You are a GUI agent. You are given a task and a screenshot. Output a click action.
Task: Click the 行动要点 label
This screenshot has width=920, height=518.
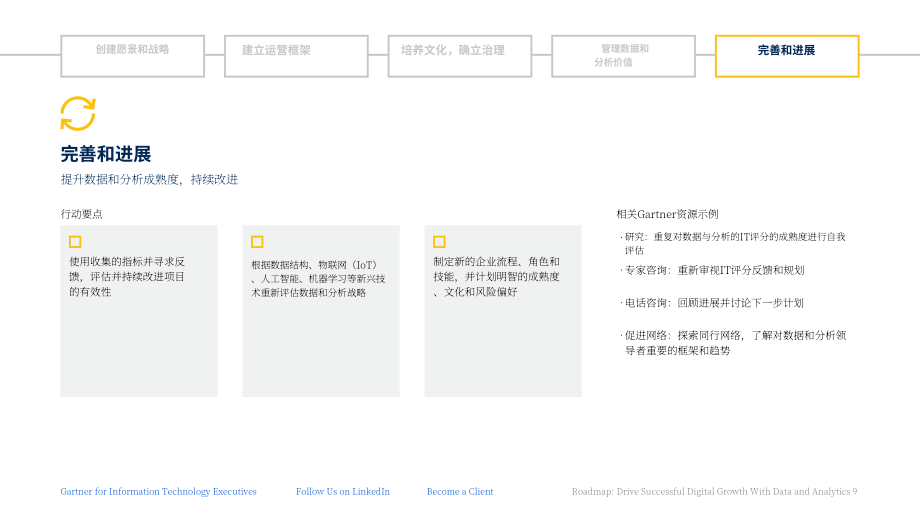82,214
